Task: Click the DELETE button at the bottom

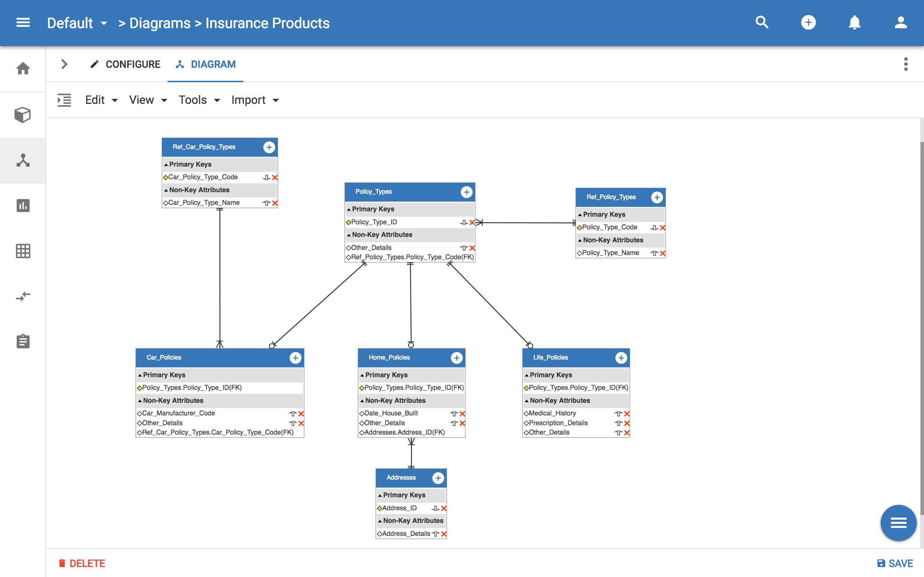Action: click(82, 563)
